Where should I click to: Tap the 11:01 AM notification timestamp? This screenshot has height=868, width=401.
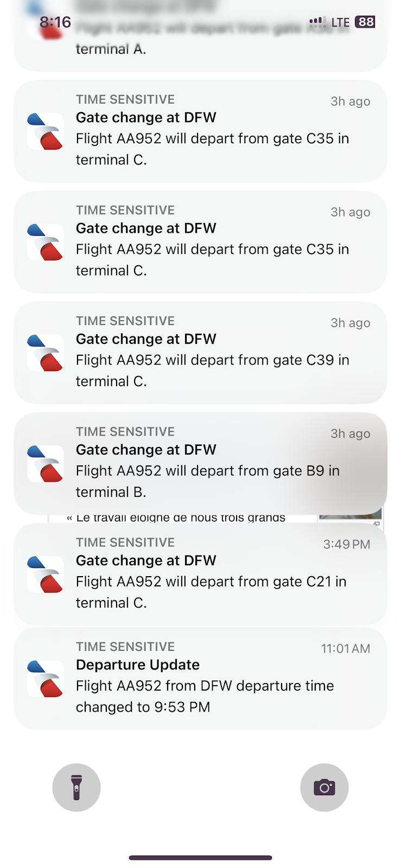345,648
